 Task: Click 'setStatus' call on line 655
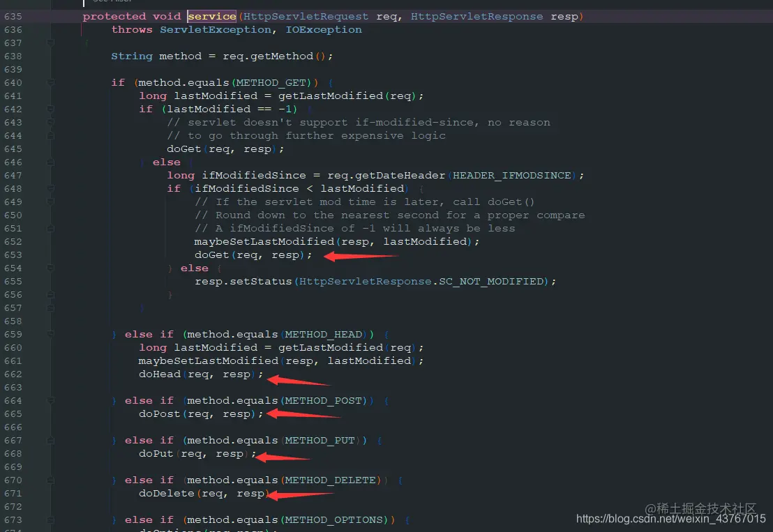pos(261,281)
